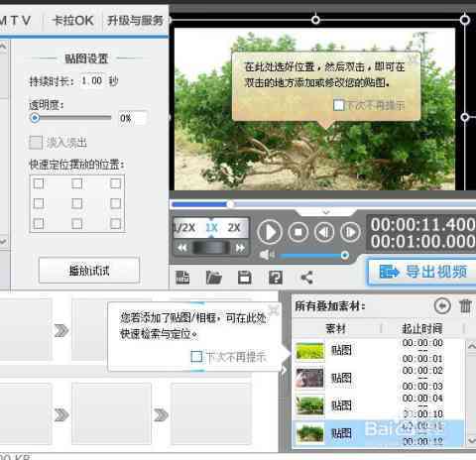Click the share icon
The height and width of the screenshot is (460, 476).
click(x=306, y=278)
